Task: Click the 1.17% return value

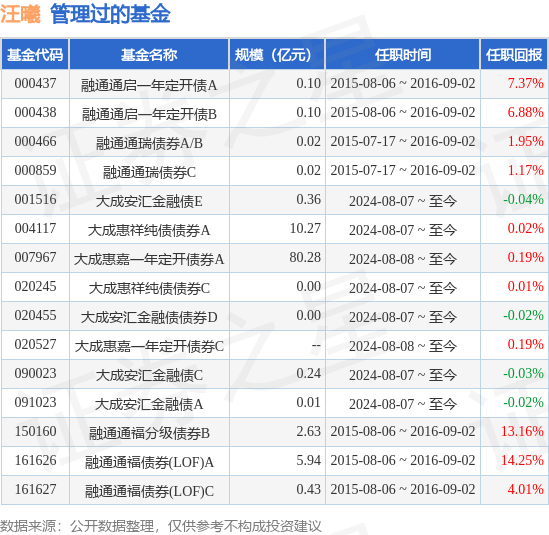Action: pyautogui.click(x=525, y=171)
